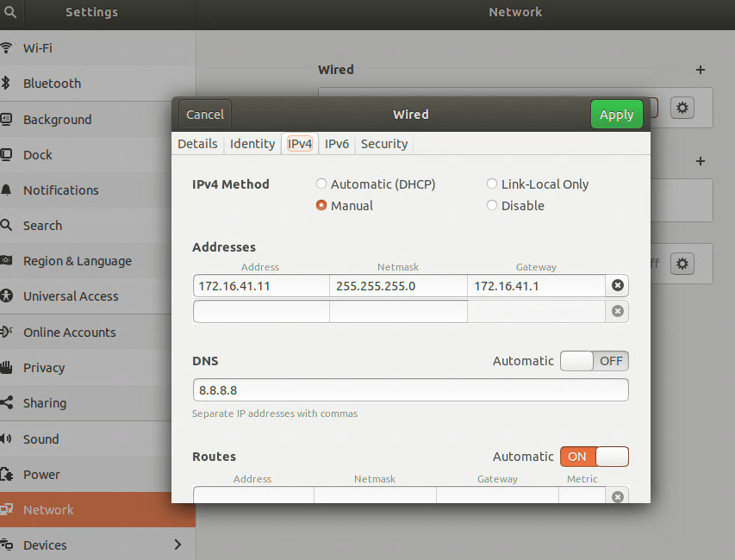Screen dimensions: 735x560
Task: Choose the Disable IPv4 method option
Action: [492, 206]
